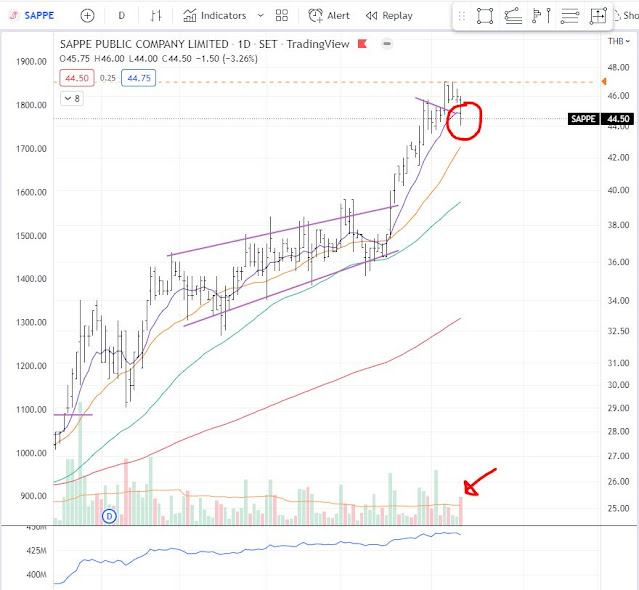Click the 1900.00 left axis label

pyautogui.click(x=31, y=62)
